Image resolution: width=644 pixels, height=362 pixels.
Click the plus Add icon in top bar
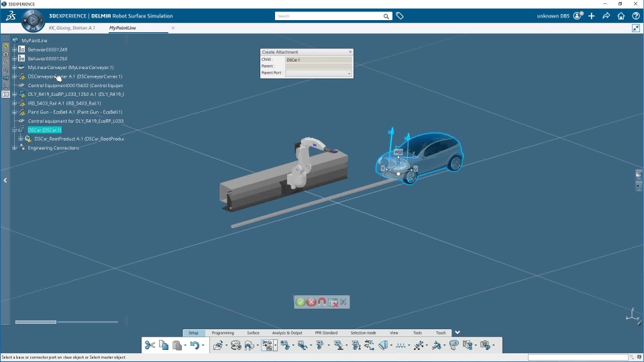[592, 16]
